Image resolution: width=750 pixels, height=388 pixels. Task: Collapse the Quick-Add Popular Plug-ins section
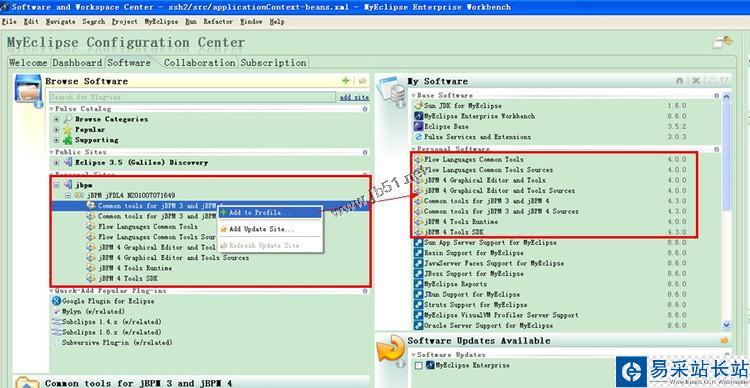pyautogui.click(x=52, y=291)
